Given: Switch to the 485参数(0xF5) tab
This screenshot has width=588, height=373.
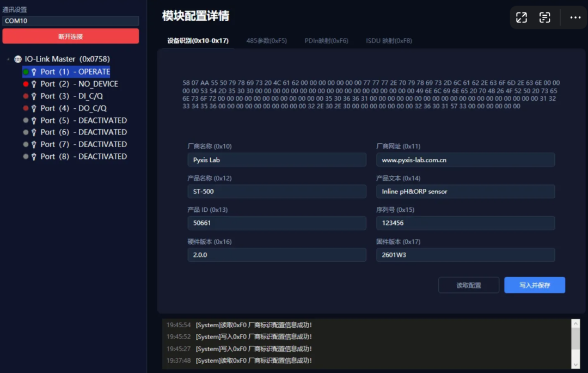Looking at the screenshot, I should point(266,41).
